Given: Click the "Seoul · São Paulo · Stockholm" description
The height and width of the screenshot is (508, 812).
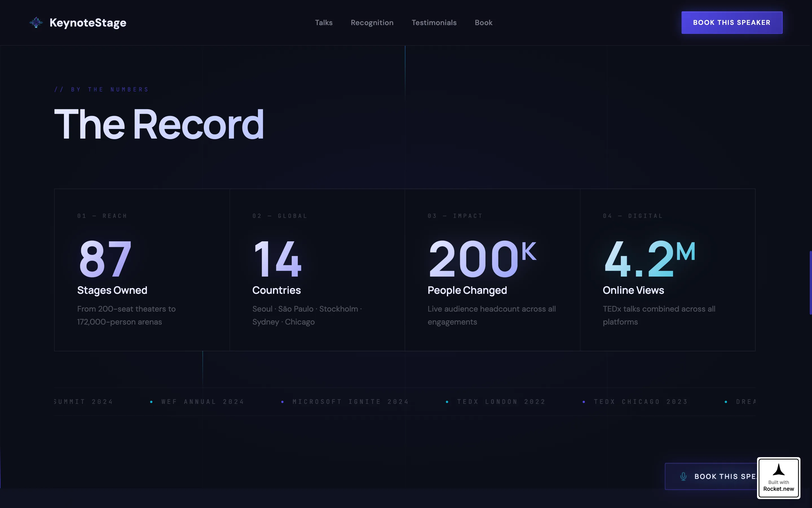Looking at the screenshot, I should coord(307,315).
